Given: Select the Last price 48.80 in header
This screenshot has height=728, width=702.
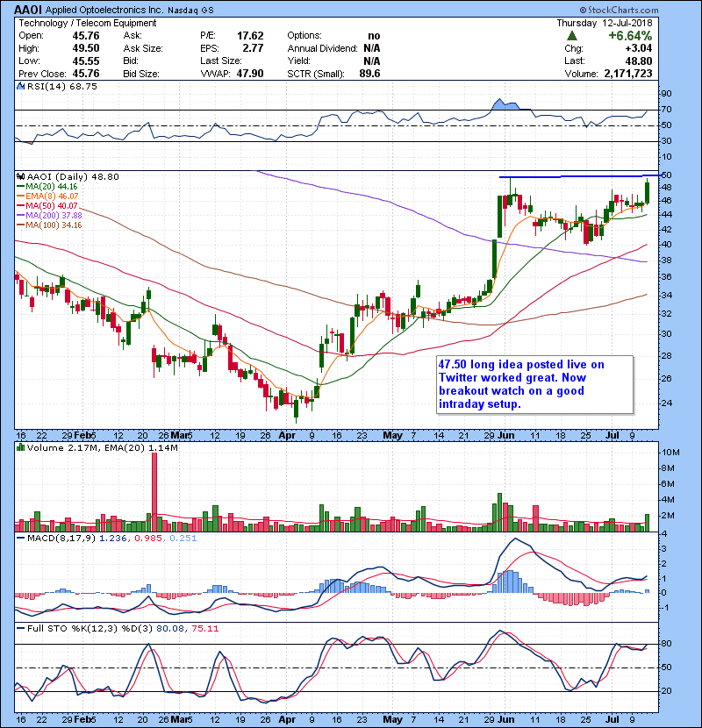Looking at the screenshot, I should click(x=638, y=61).
